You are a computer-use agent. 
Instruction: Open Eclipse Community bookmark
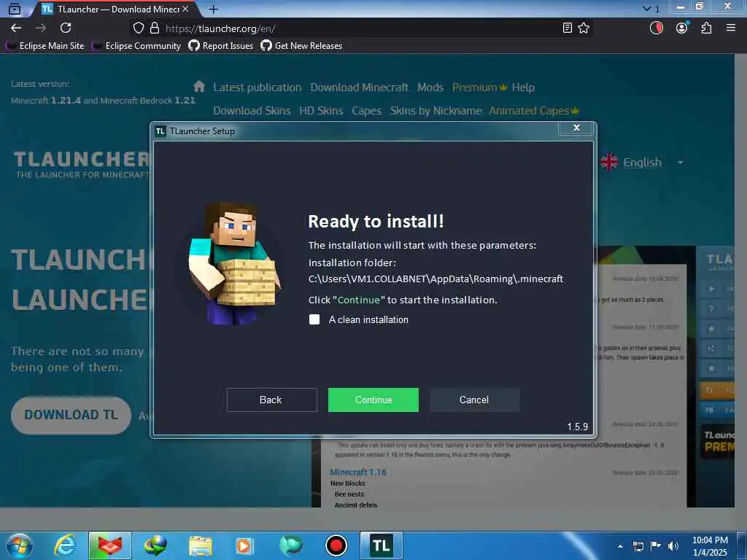tap(136, 46)
